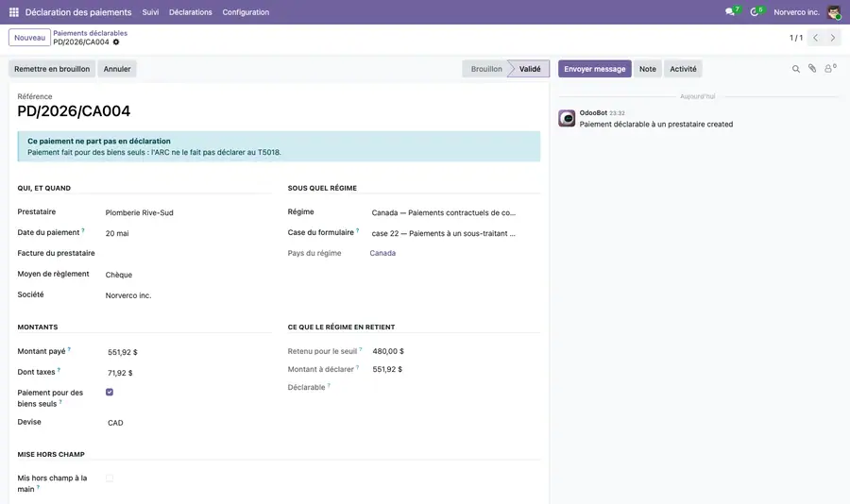Show help tooltip for Déclarable

coord(329,385)
